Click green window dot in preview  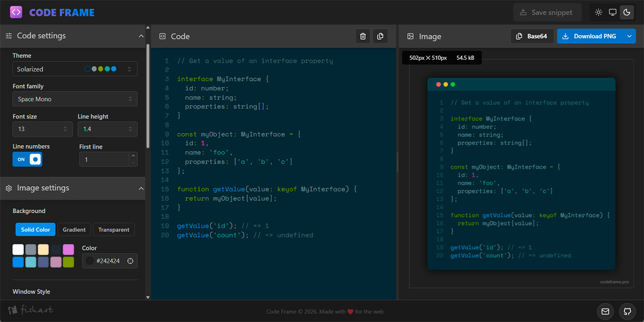click(x=453, y=85)
